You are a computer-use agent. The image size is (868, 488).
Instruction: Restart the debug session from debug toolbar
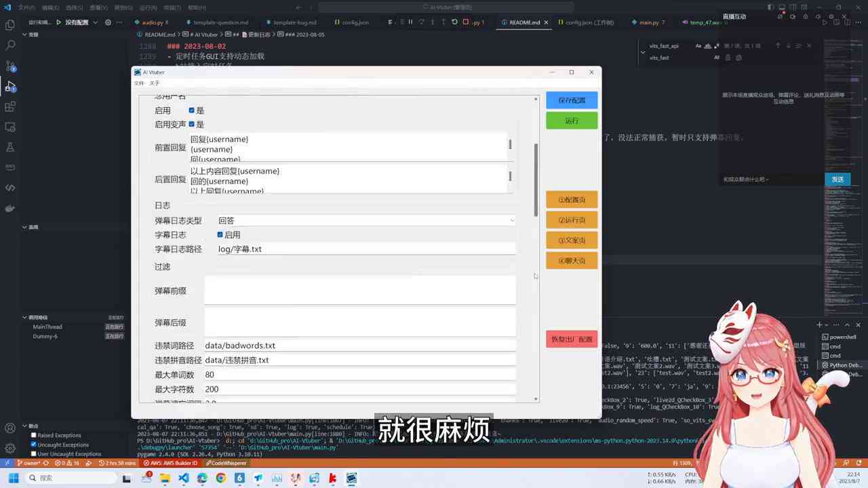click(x=454, y=22)
